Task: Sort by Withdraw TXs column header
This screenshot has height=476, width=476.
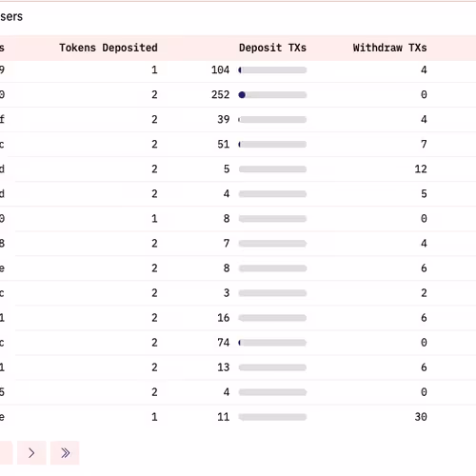Action: (389, 48)
